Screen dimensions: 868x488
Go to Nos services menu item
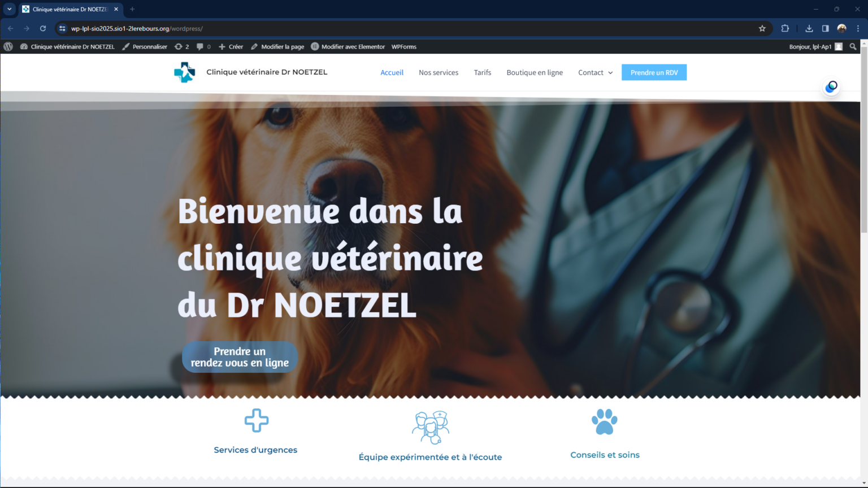(438, 73)
